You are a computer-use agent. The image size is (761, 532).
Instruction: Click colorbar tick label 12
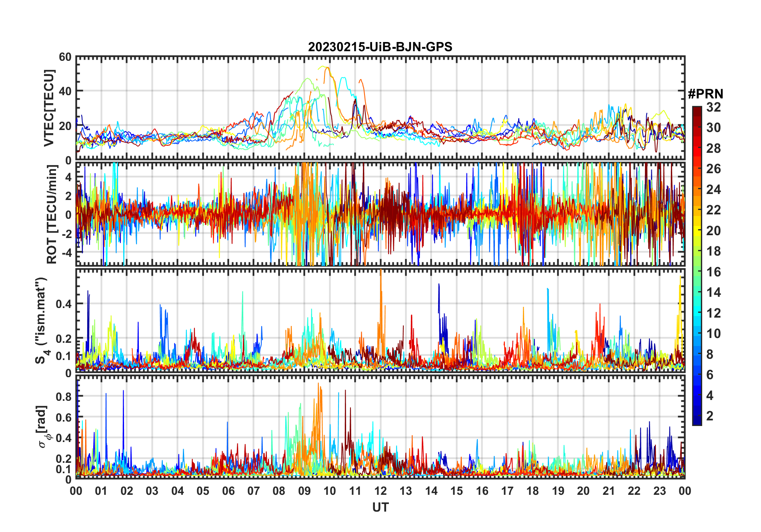(x=713, y=313)
